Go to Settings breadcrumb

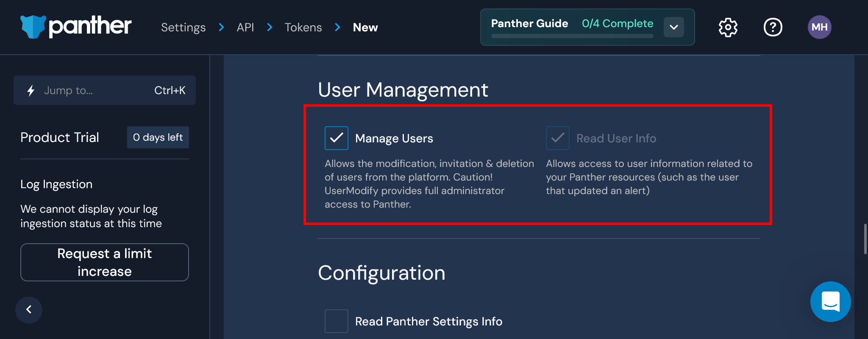(184, 28)
